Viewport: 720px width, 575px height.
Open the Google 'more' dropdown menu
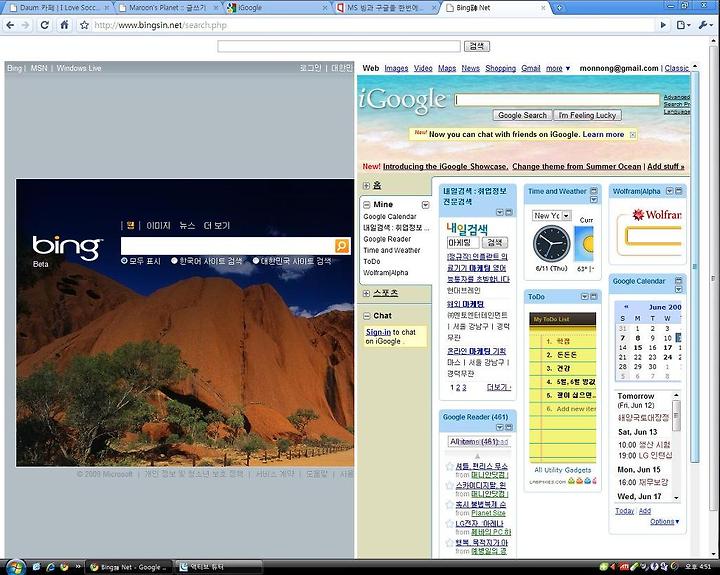point(558,68)
